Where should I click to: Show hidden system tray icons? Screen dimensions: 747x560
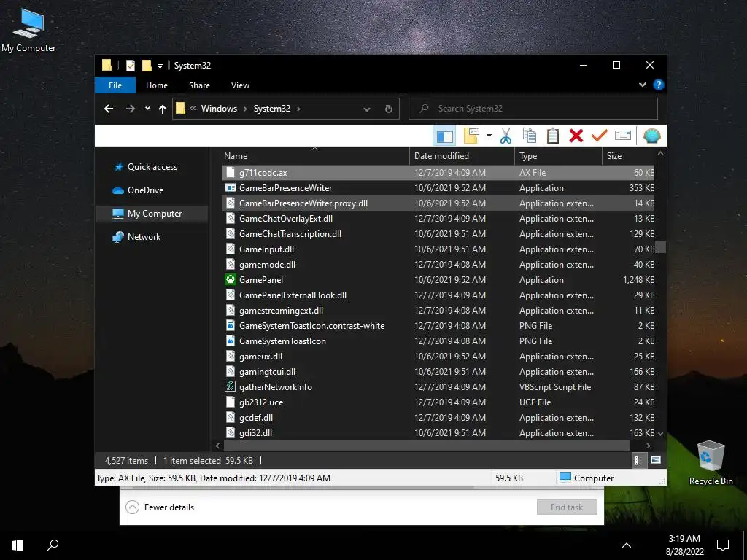pos(627,545)
